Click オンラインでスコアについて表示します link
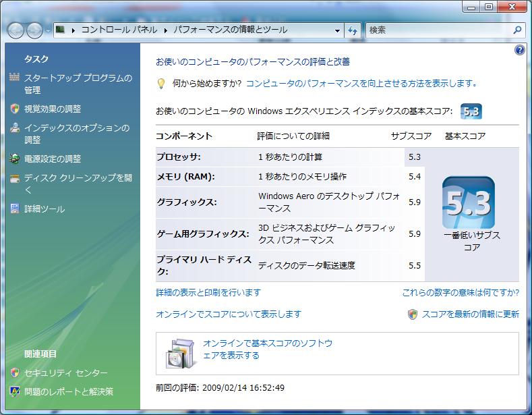 [229, 314]
